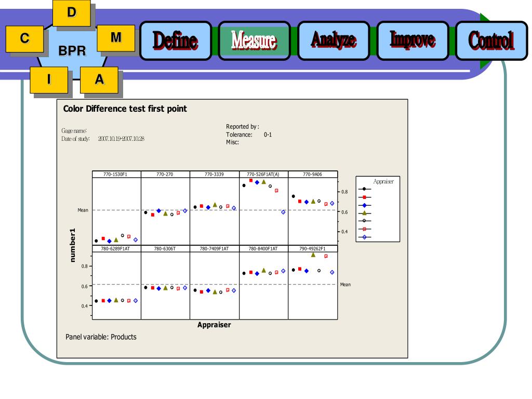Select the filled blue diamond legend marker
This screenshot has width=532, height=399.
pyautogui.click(x=364, y=205)
